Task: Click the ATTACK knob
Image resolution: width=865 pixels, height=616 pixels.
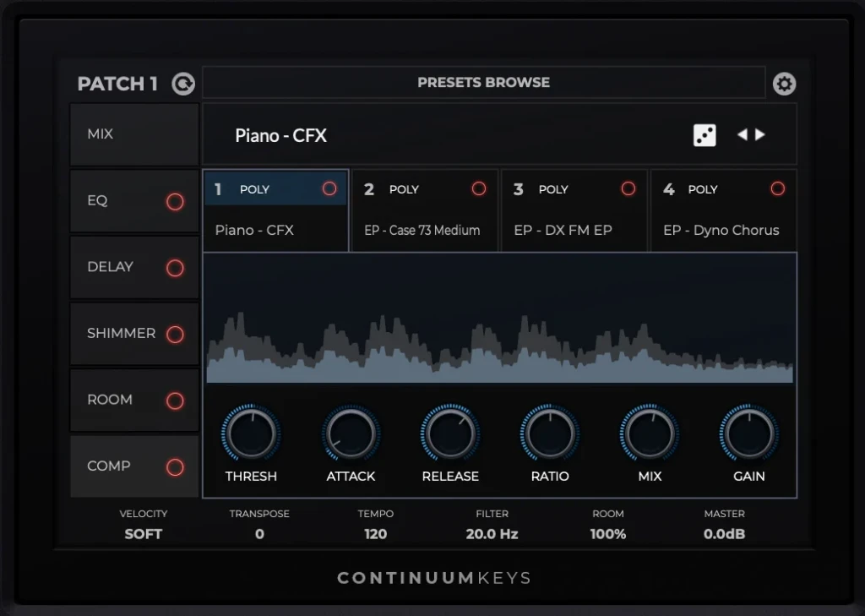Action: click(351, 433)
